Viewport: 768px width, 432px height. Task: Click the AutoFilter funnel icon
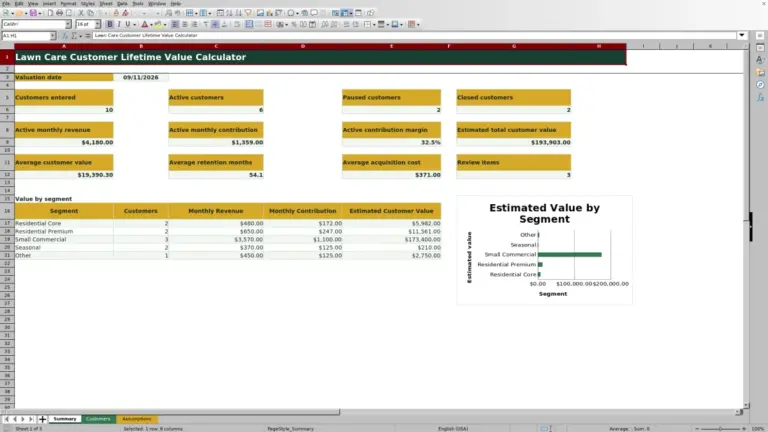[x=248, y=13]
